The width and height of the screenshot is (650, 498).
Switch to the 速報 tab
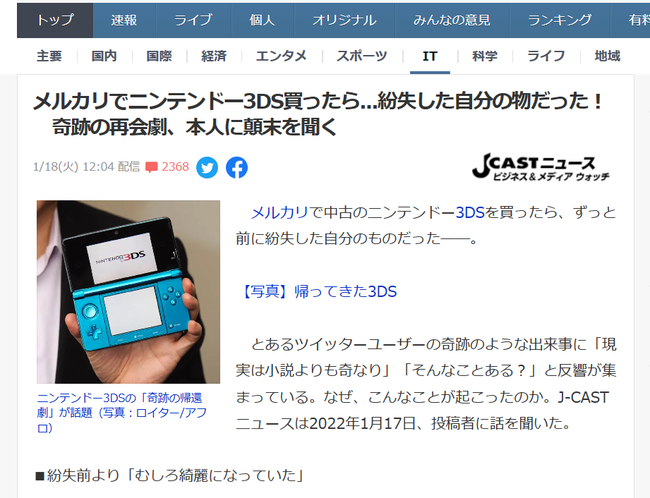124,20
